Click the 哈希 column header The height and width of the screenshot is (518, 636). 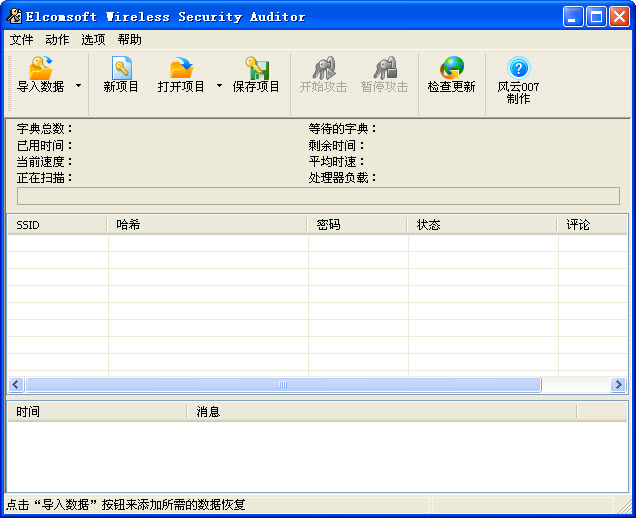(x=207, y=225)
